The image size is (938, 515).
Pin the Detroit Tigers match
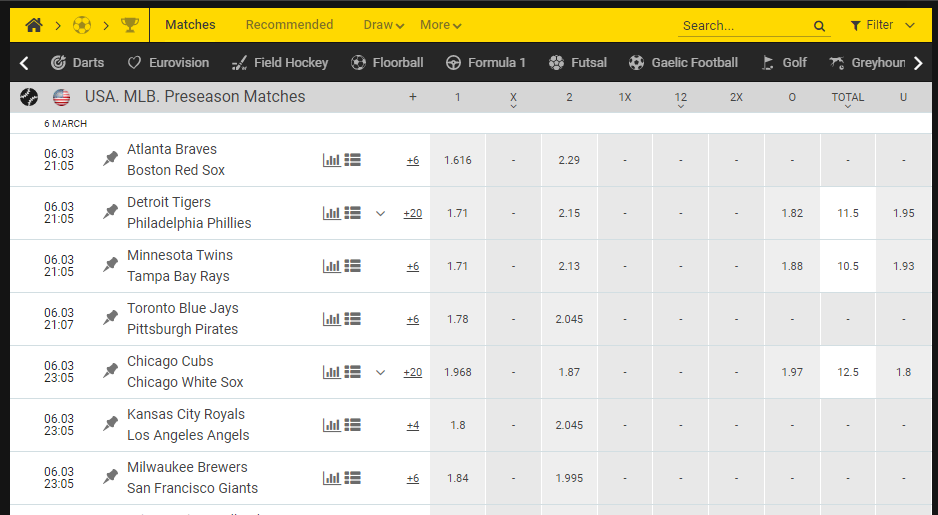(110, 212)
